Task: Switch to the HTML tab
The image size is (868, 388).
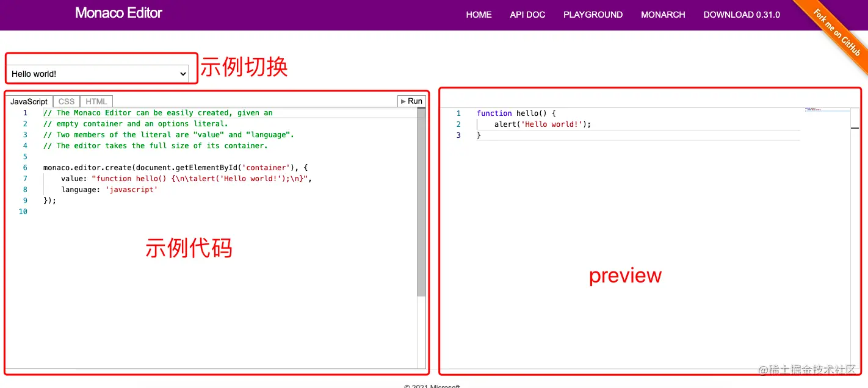Action: click(x=96, y=101)
